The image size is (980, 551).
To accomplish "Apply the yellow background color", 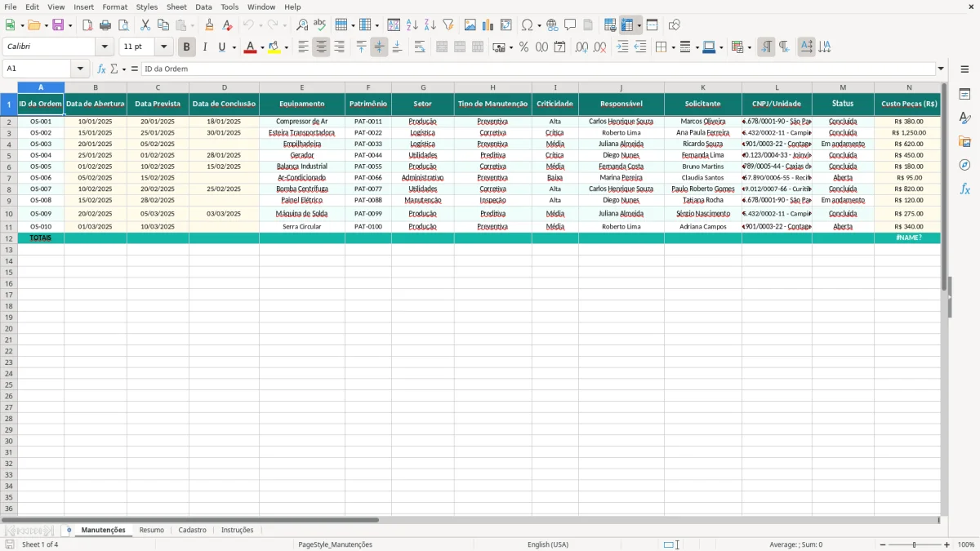I will pyautogui.click(x=274, y=47).
